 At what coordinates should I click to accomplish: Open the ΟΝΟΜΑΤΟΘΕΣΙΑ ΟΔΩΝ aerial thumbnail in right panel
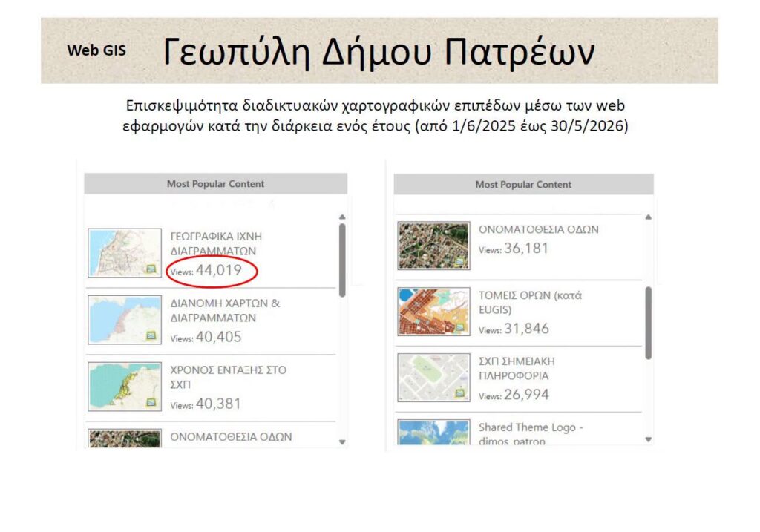pyautogui.click(x=433, y=246)
